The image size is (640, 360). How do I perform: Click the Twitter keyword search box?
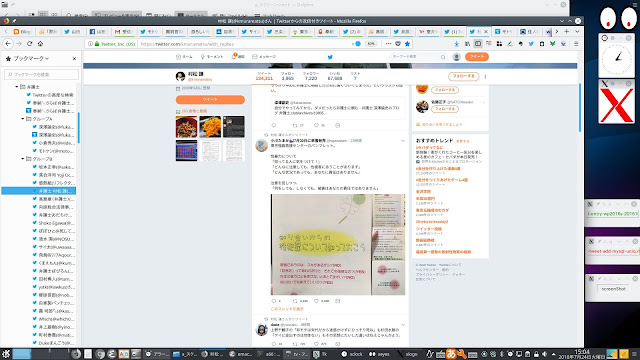(418, 57)
